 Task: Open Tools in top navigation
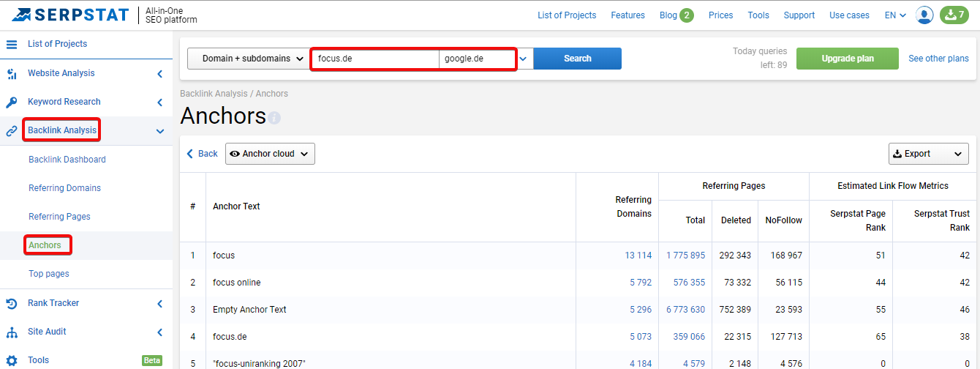click(758, 15)
